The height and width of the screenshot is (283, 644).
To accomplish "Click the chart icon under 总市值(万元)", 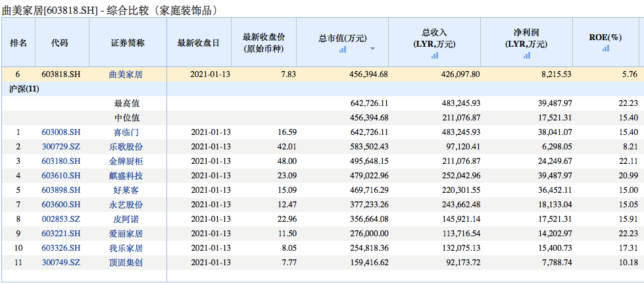I will (x=343, y=49).
